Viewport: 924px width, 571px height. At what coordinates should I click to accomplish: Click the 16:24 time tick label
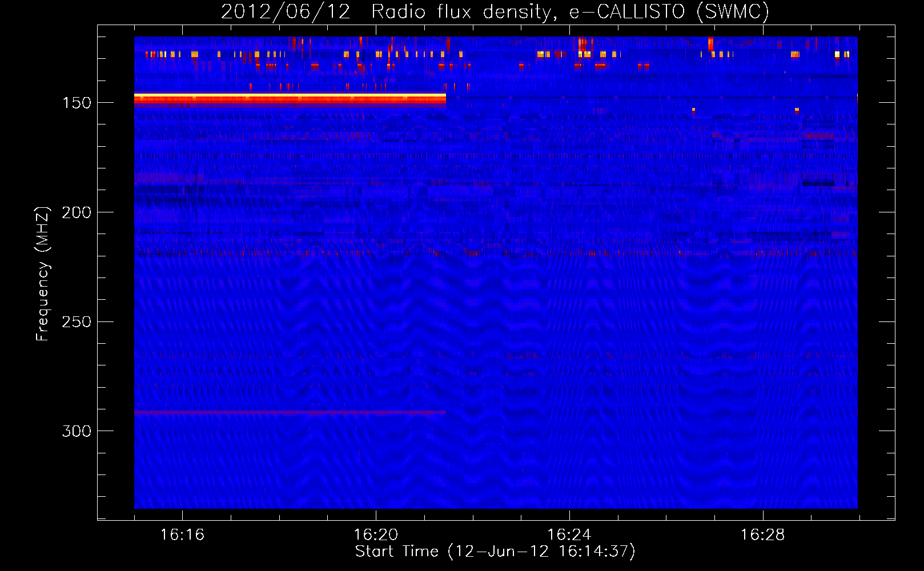[569, 535]
